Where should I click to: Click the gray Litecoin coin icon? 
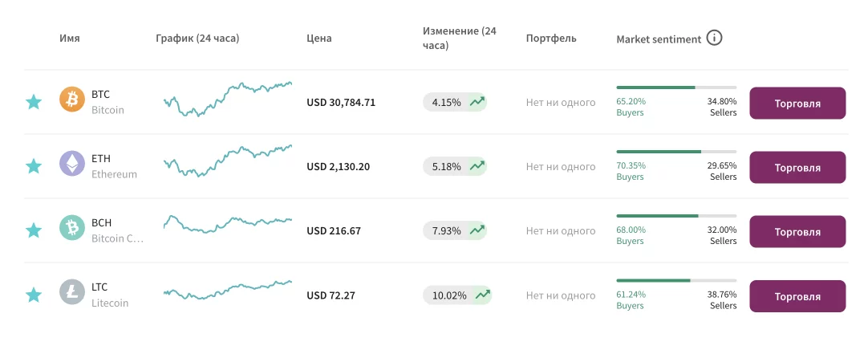click(x=72, y=292)
